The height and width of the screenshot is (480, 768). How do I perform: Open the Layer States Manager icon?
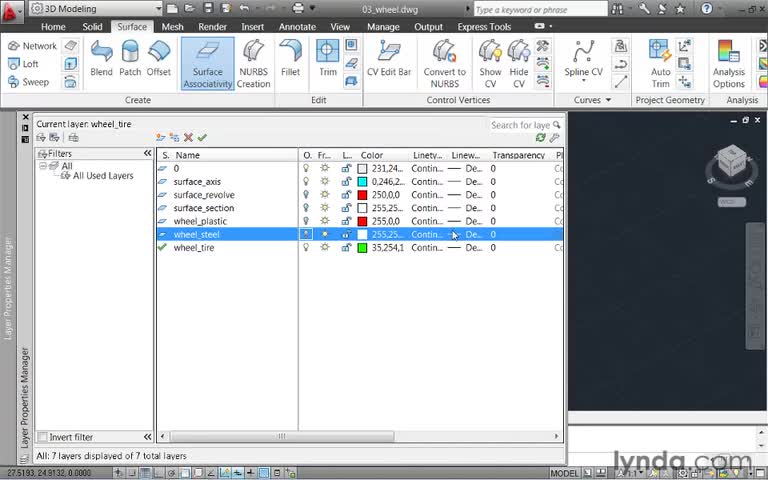click(x=73, y=138)
